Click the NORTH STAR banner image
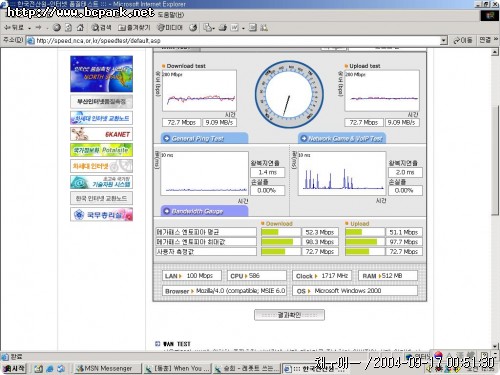 pyautogui.click(x=101, y=74)
